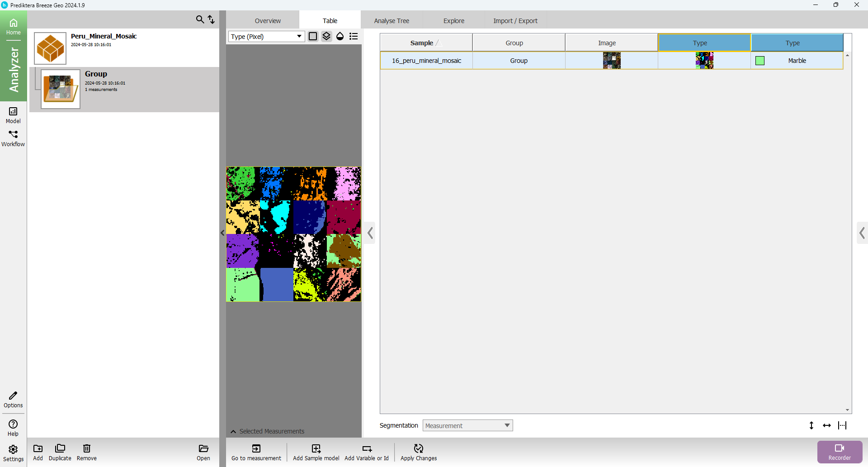This screenshot has width=868, height=467.
Task: Click Add Sample model icon
Action: (x=316, y=448)
